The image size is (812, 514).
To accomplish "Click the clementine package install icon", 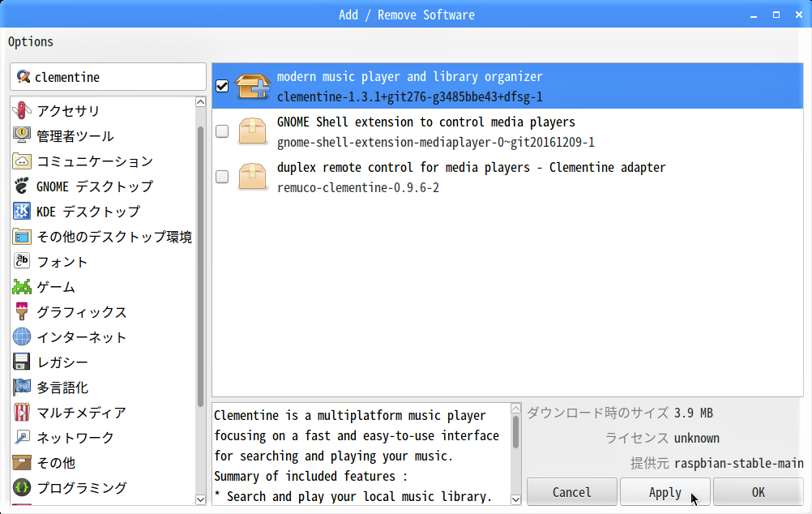I will tap(252, 86).
